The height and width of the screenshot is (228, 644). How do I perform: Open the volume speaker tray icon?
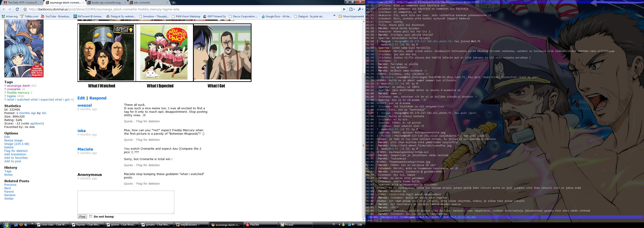(x=353, y=225)
